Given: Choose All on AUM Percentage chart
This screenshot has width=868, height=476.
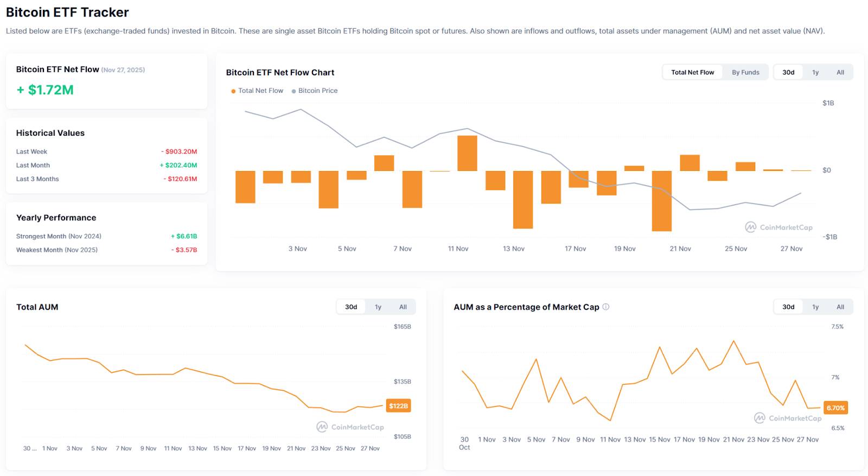Looking at the screenshot, I should pos(840,307).
